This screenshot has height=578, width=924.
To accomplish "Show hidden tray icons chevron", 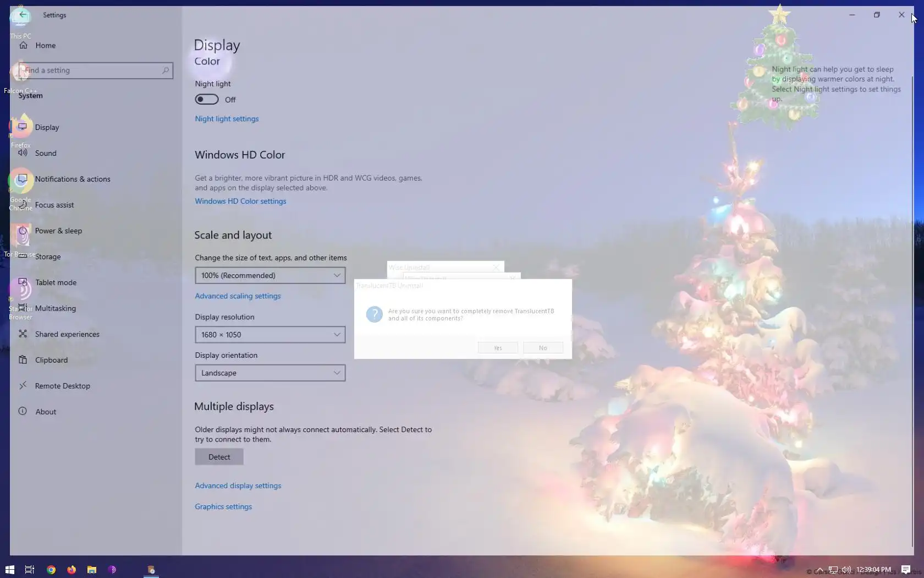I will 820,570.
